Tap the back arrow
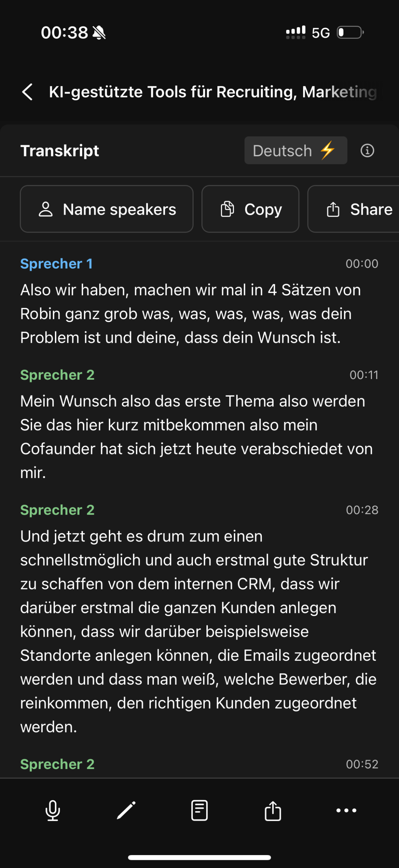The image size is (399, 868). click(x=27, y=92)
